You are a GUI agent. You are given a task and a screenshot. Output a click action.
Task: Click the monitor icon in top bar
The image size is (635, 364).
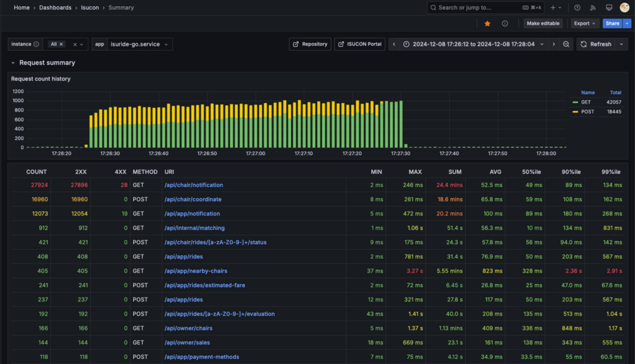[x=609, y=8]
